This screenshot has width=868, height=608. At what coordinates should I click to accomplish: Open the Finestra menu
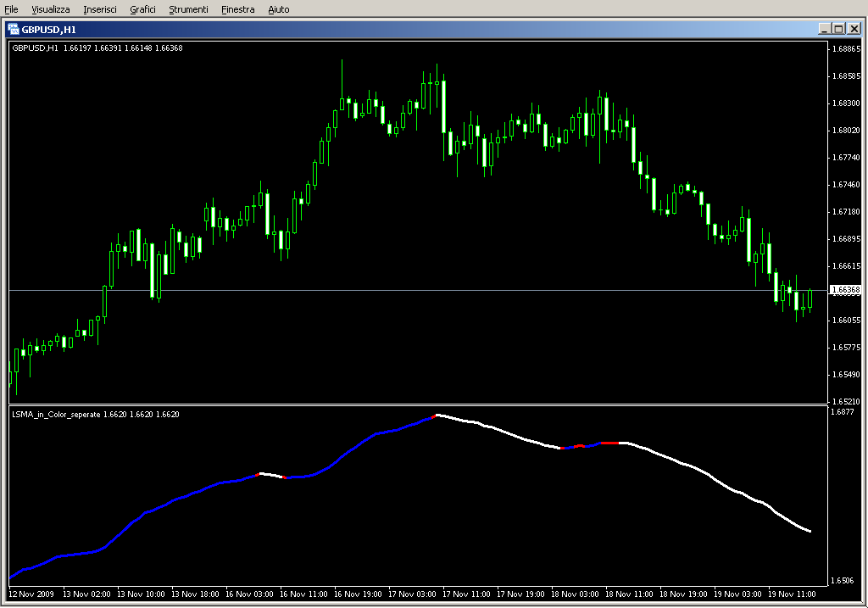237,9
